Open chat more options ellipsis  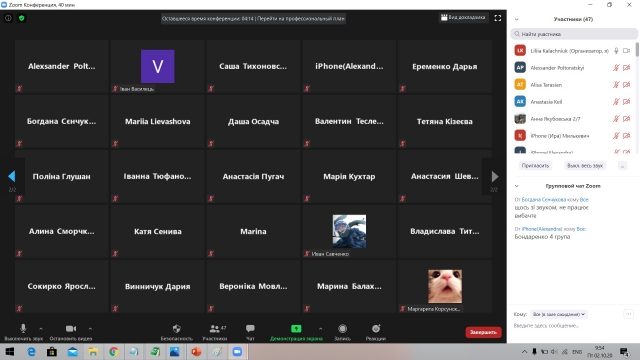[x=629, y=314]
